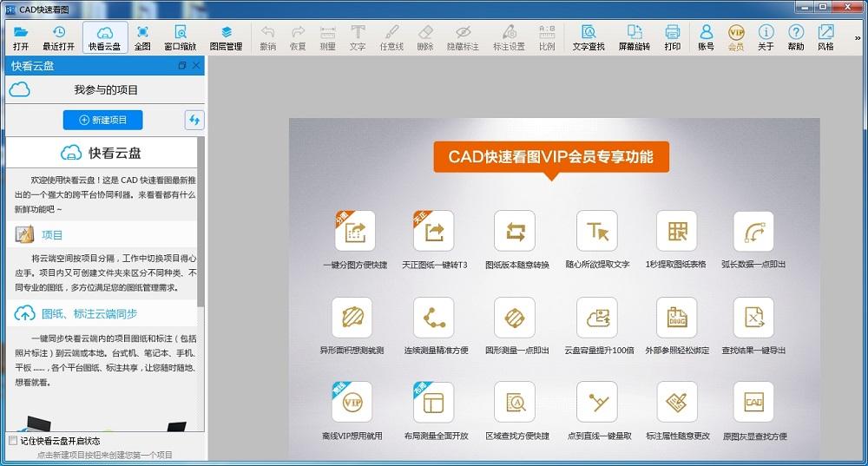Click the 打开 (Open) file icon

click(21, 37)
